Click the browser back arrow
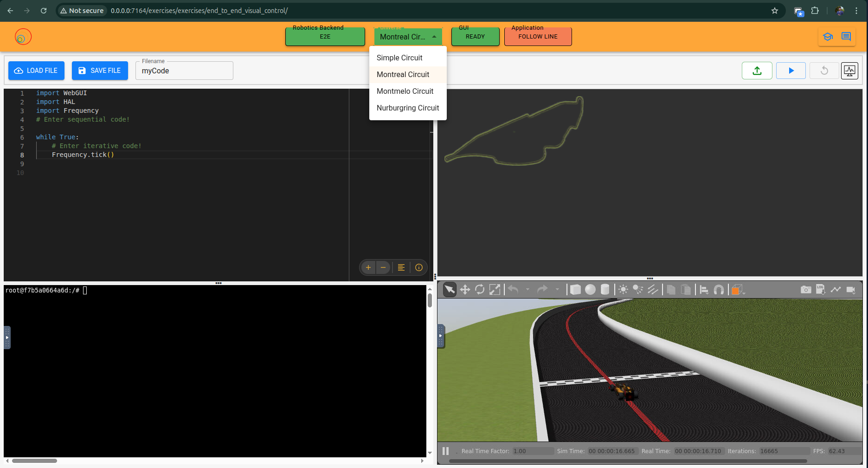The width and height of the screenshot is (868, 468). tap(10, 11)
